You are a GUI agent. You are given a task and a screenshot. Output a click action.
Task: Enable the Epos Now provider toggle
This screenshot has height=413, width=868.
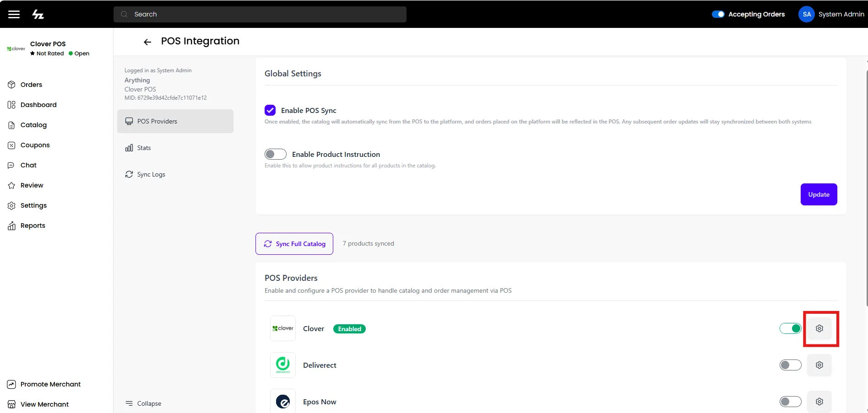tap(791, 402)
